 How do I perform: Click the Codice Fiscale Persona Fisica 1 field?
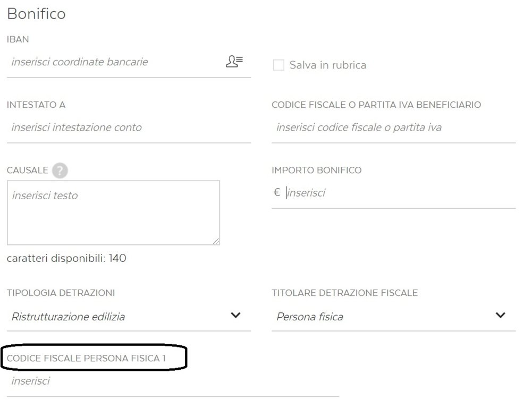(173, 381)
